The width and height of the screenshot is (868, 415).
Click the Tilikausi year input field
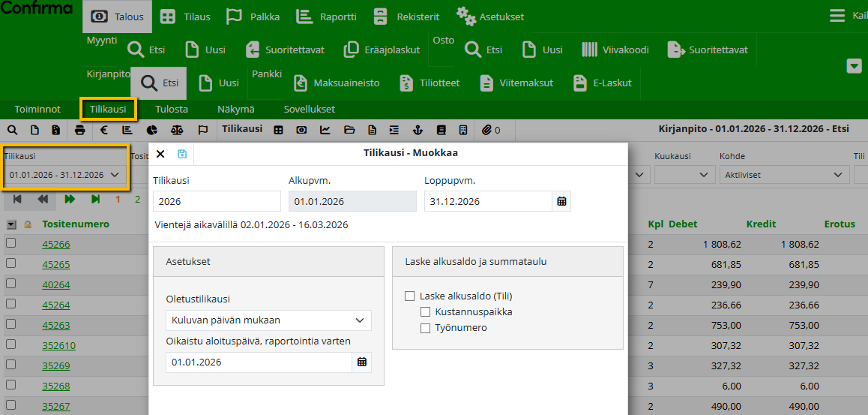(x=217, y=201)
